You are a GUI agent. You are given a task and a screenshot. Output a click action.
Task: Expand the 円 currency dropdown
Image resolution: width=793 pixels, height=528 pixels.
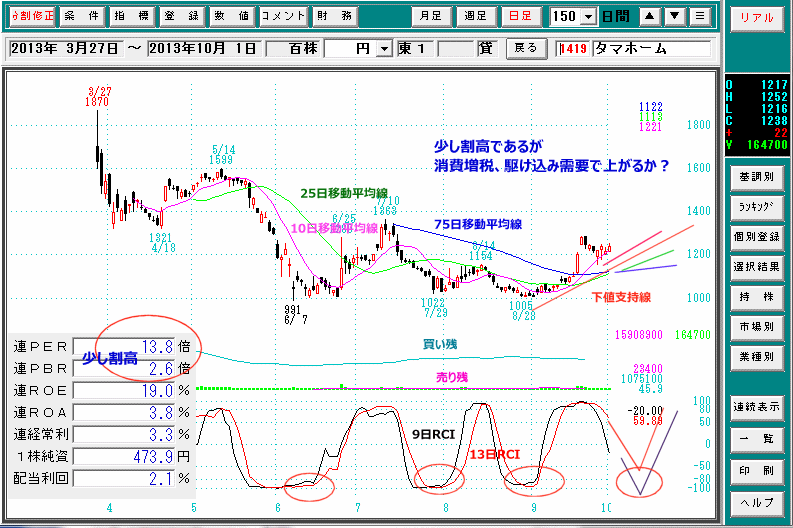[385, 49]
